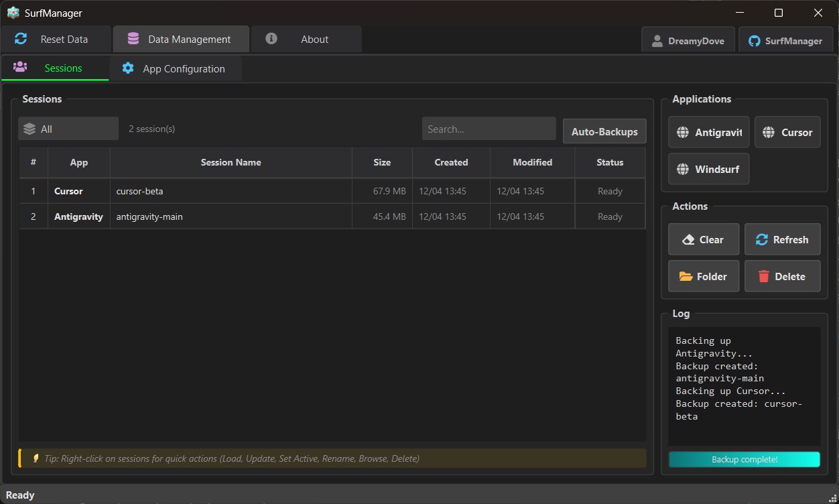Click the Log output text area

[745, 386]
